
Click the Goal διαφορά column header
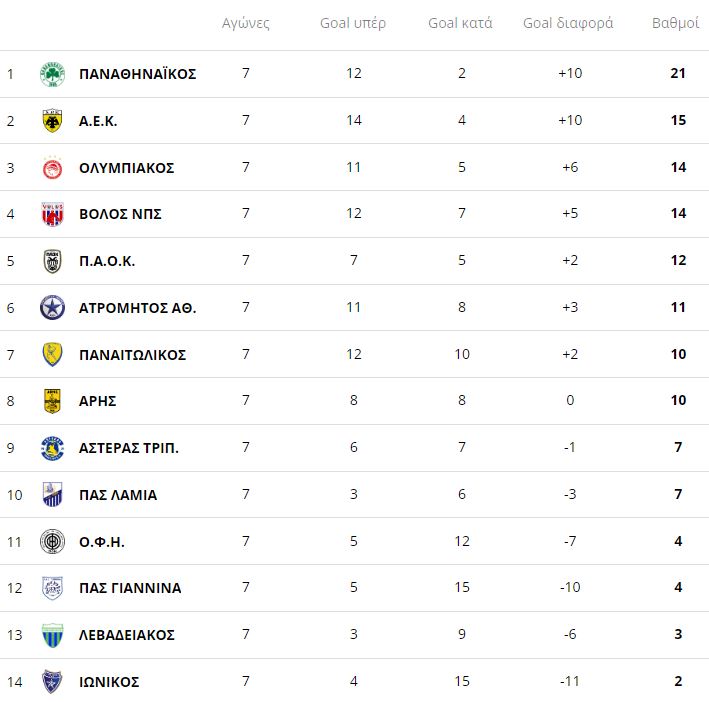(568, 23)
